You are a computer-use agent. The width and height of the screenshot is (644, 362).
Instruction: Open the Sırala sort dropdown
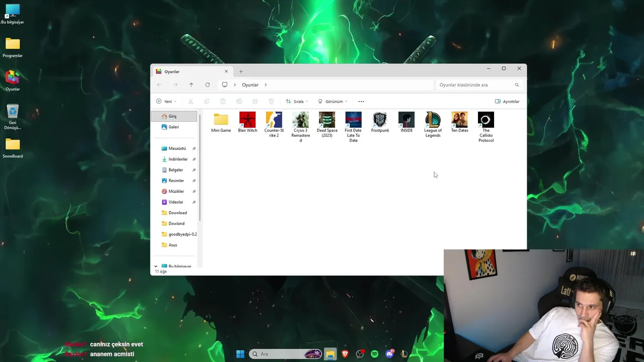[297, 101]
